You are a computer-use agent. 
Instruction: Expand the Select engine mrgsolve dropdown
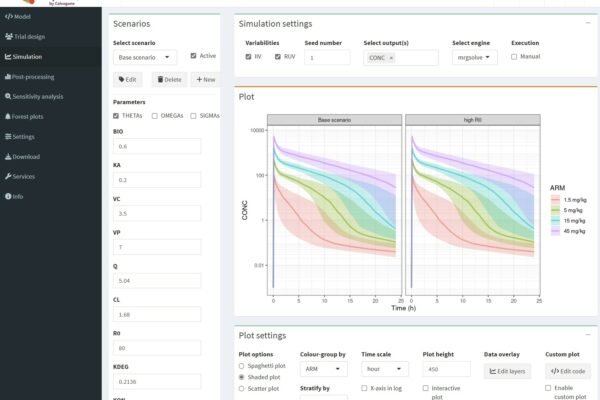pyautogui.click(x=475, y=58)
